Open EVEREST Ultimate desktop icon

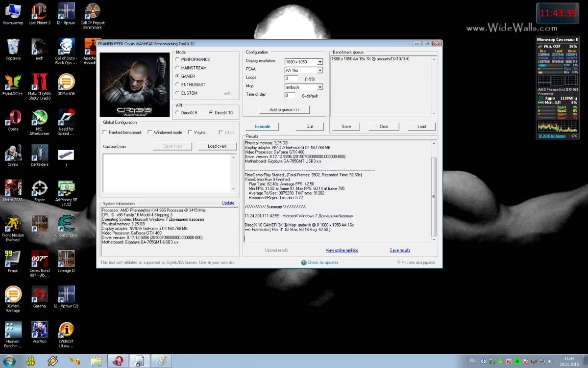click(66, 330)
